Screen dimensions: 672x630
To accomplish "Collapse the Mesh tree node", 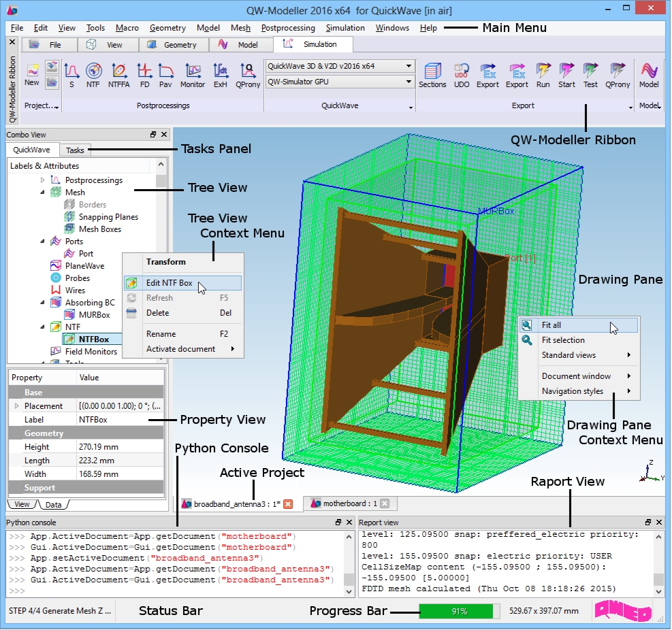I will click(x=42, y=193).
